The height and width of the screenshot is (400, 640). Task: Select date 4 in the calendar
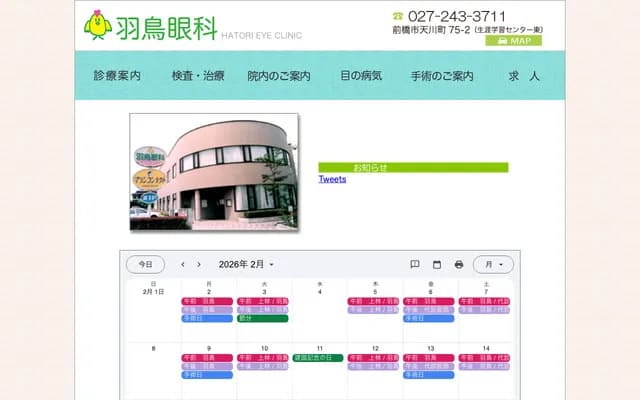320,292
